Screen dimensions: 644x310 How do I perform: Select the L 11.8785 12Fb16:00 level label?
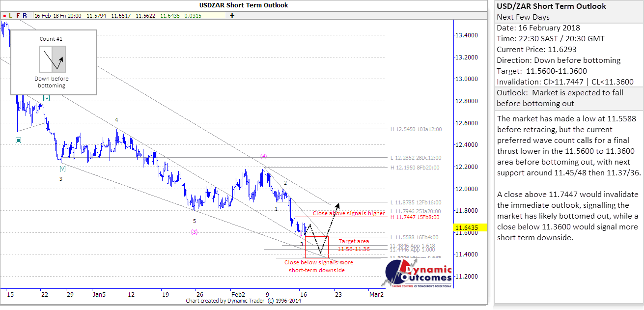tap(416, 202)
